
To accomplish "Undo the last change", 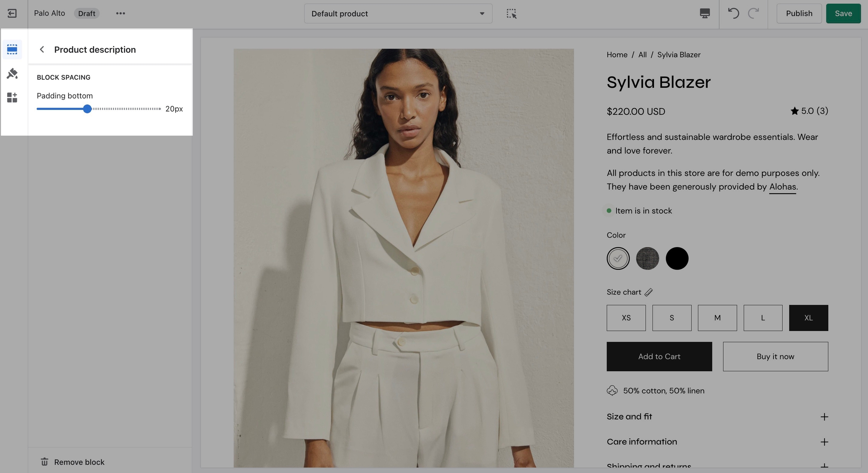I will click(733, 14).
